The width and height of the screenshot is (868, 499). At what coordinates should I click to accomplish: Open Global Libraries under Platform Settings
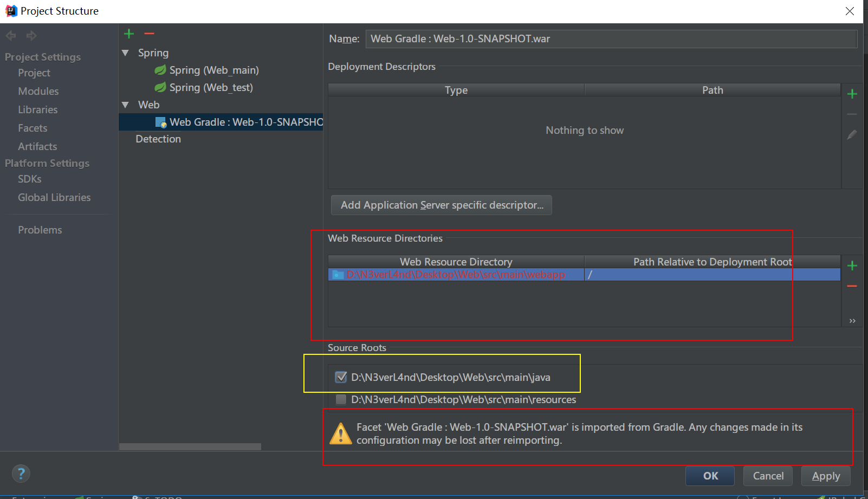tap(54, 197)
